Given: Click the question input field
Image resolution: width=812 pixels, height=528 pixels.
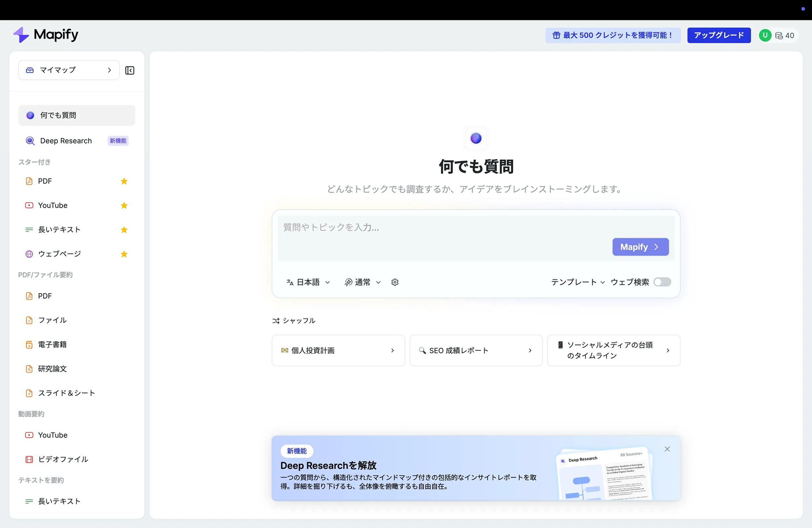Looking at the screenshot, I should [444, 227].
